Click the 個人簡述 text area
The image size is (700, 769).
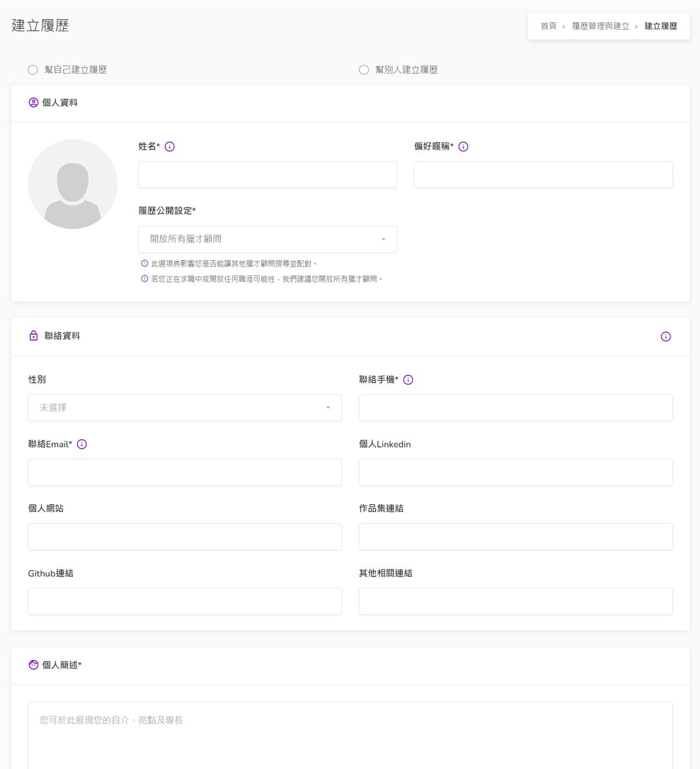(x=350, y=735)
